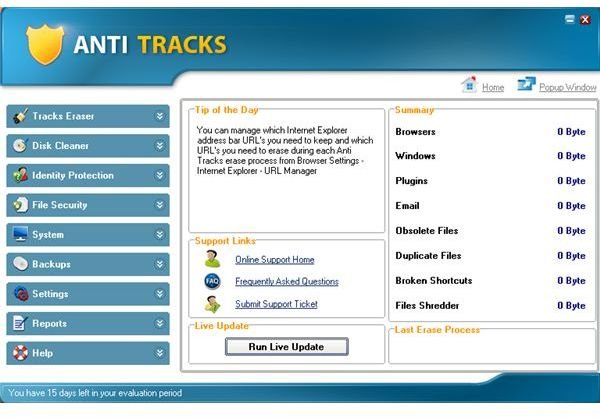Open the Backups menu label
The width and height of the screenshot is (600, 418).
[x=51, y=264]
